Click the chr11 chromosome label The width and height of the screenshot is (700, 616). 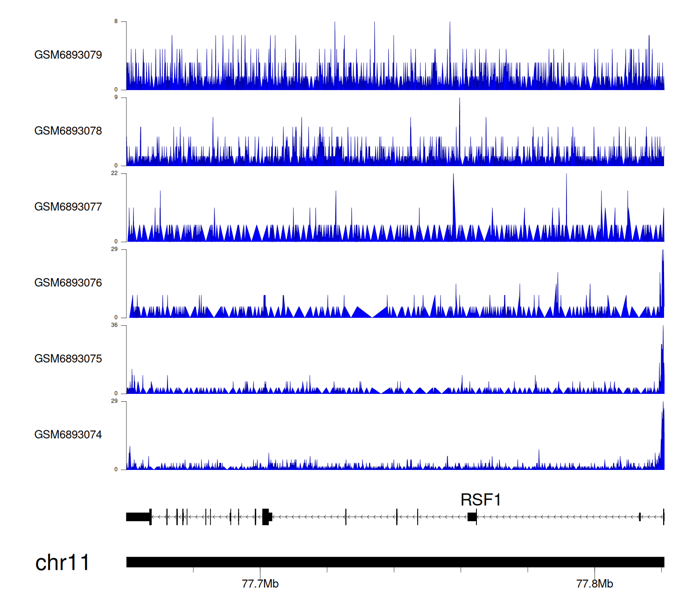62,563
